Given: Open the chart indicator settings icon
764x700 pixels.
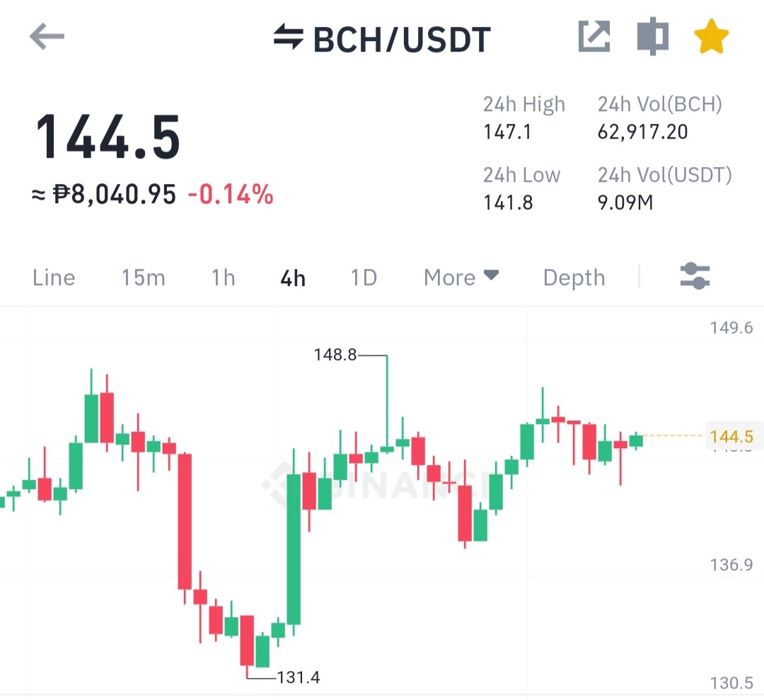Looking at the screenshot, I should [695, 277].
